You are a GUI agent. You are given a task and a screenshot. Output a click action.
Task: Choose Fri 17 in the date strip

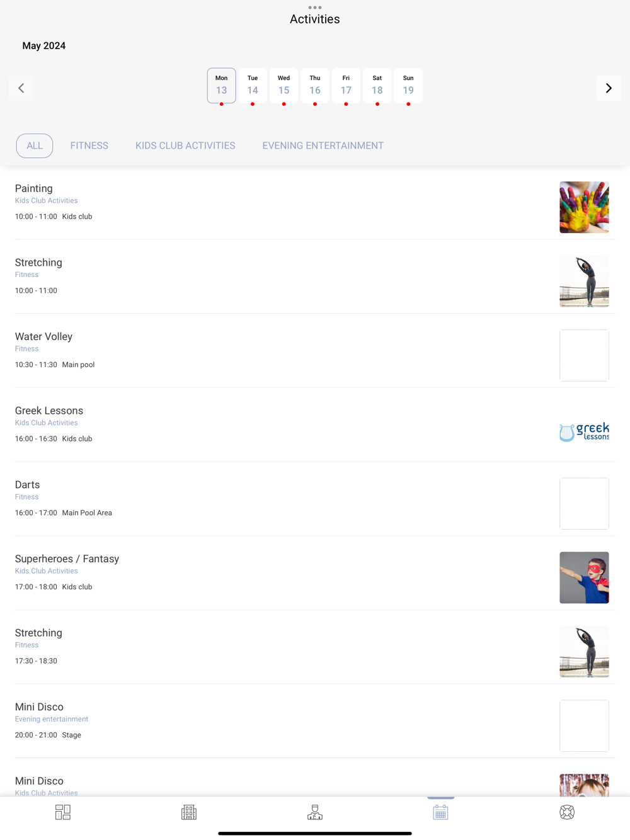tap(346, 86)
